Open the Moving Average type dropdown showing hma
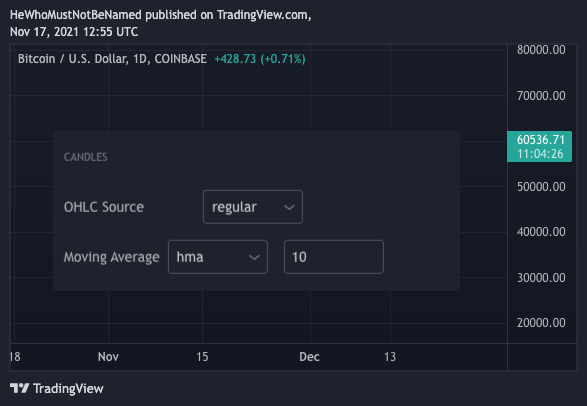The height and width of the screenshot is (406, 587). pyautogui.click(x=218, y=257)
